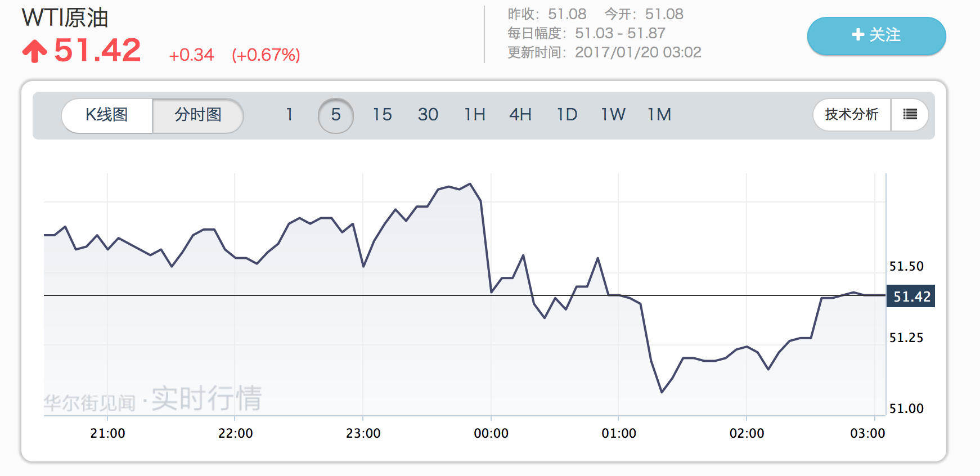
Task: Click the 00:00 time axis label
Action: click(491, 433)
